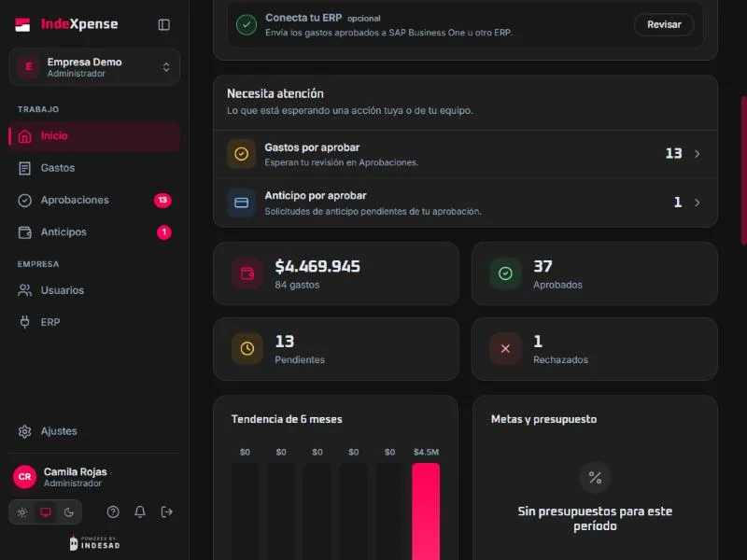Click the percent icon in Metas y presupuesto
Viewport: 747px width, 560px height.
point(595,477)
